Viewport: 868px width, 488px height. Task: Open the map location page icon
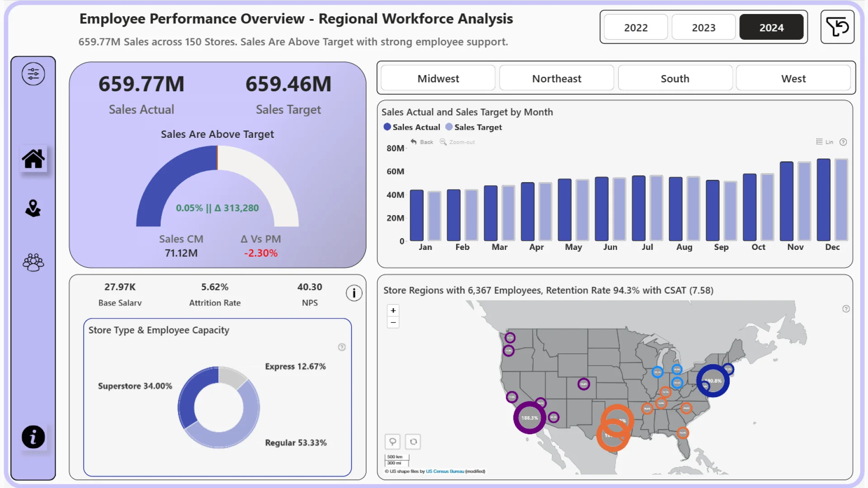33,208
